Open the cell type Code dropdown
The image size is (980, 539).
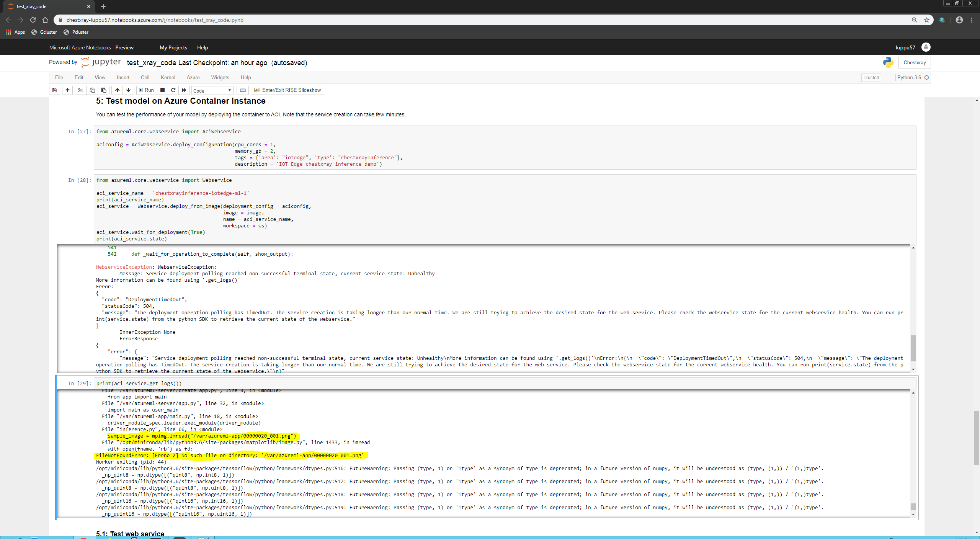pos(212,90)
